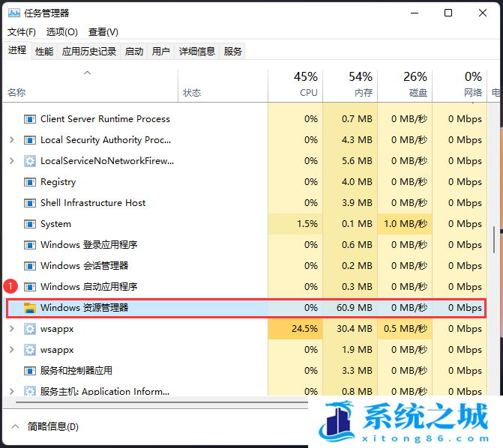
Task: Click the 1.5% CPU cell of System
Action: [295, 224]
